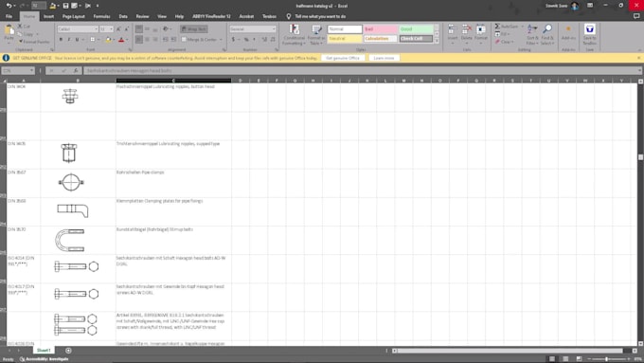This screenshot has height=363, width=644.
Task: Click the Save icon in quick access toolbar
Action: 65,6
